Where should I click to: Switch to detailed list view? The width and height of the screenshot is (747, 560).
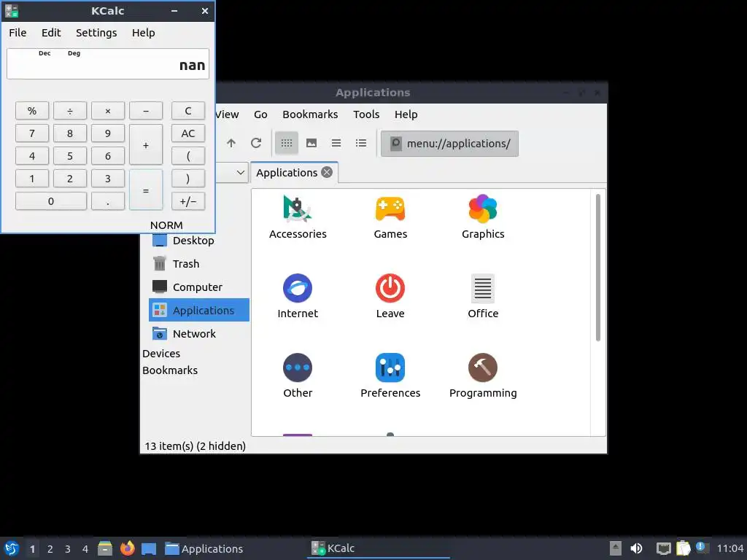pos(360,143)
